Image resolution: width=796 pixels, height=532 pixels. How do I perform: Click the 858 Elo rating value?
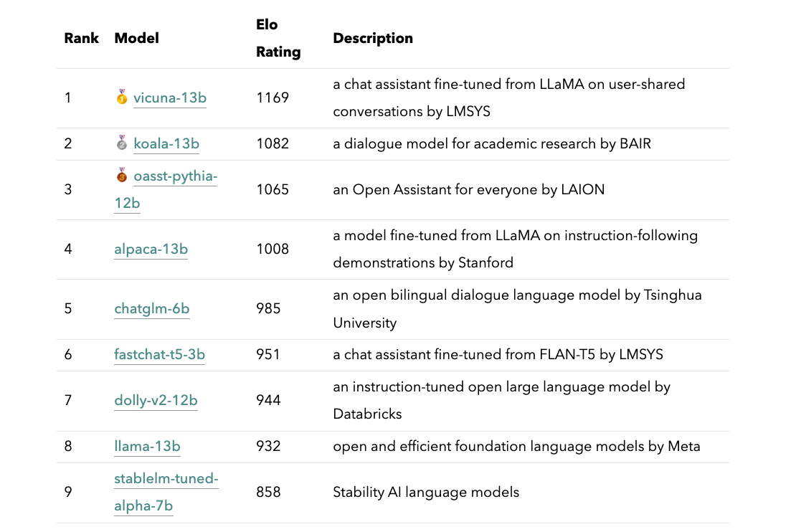pos(268,492)
